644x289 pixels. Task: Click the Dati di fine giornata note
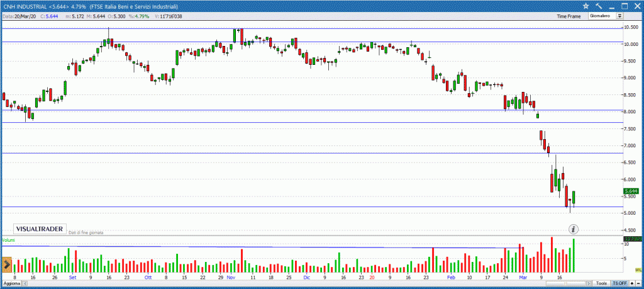pyautogui.click(x=86, y=232)
